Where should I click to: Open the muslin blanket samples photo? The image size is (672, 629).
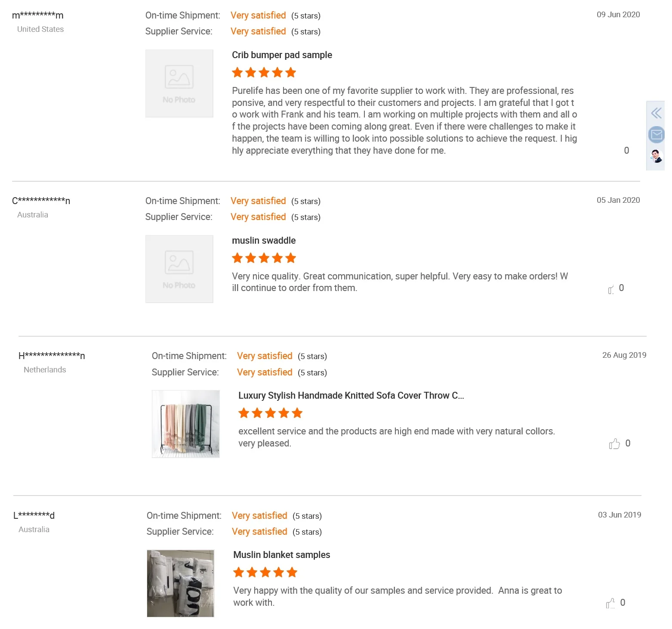click(181, 583)
